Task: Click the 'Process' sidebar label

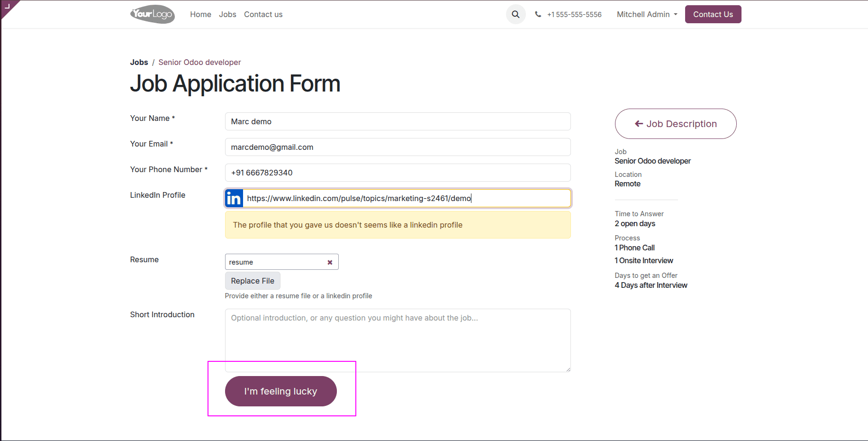Action: point(627,238)
